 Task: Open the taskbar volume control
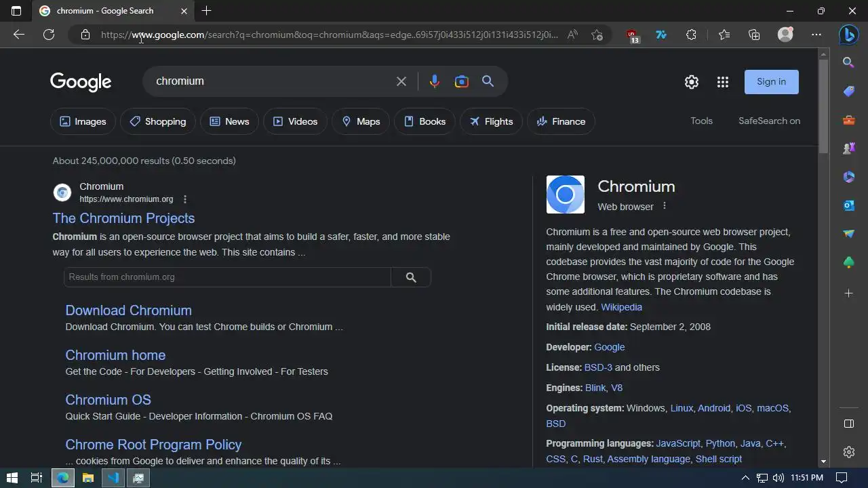tap(778, 478)
